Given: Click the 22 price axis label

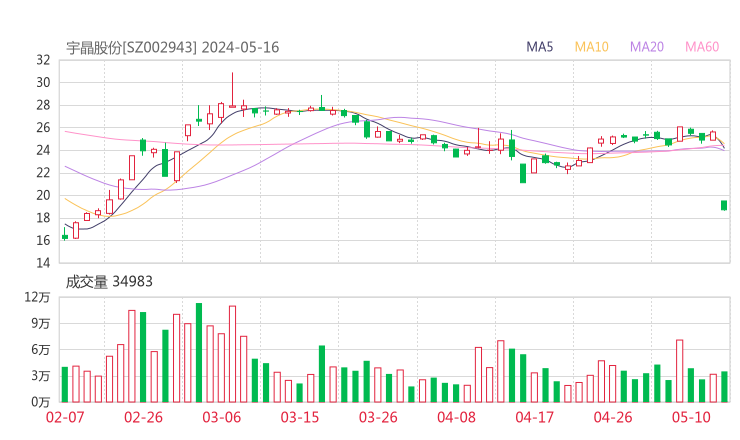Looking at the screenshot, I should click(43, 173).
